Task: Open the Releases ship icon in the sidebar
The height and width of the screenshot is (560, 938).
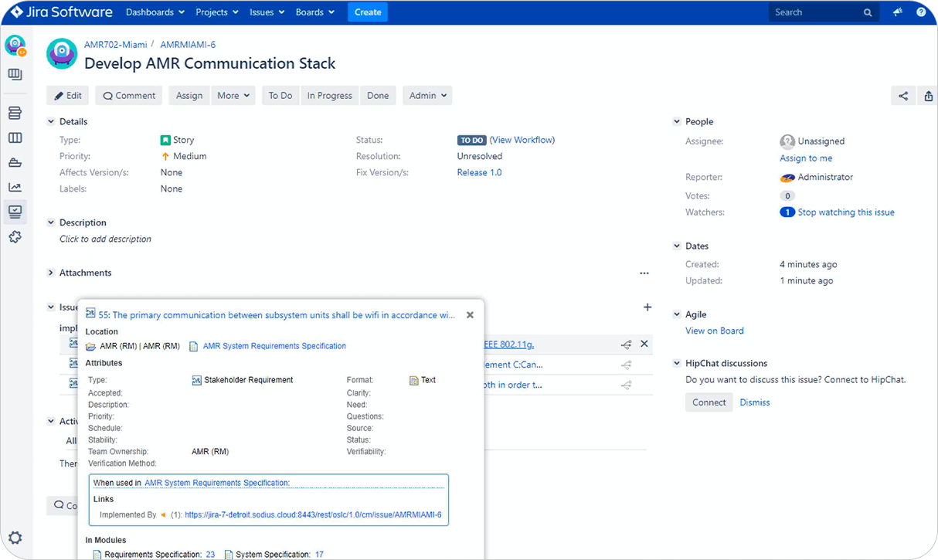Action: point(15,162)
